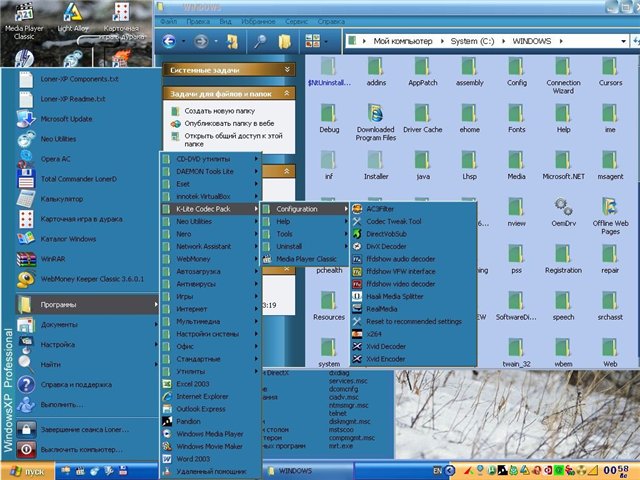Viewport: 640px width, 480px height.
Task: Open ffdshow audio decoder
Action: click(413, 259)
